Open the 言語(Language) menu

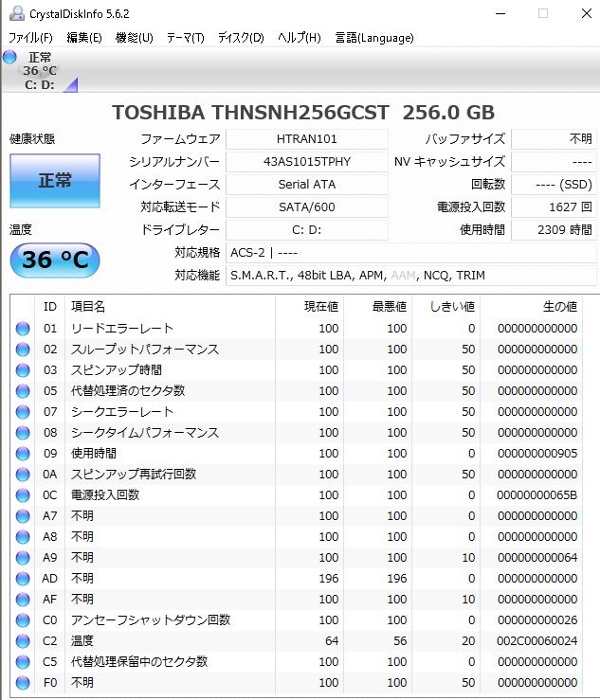[374, 38]
